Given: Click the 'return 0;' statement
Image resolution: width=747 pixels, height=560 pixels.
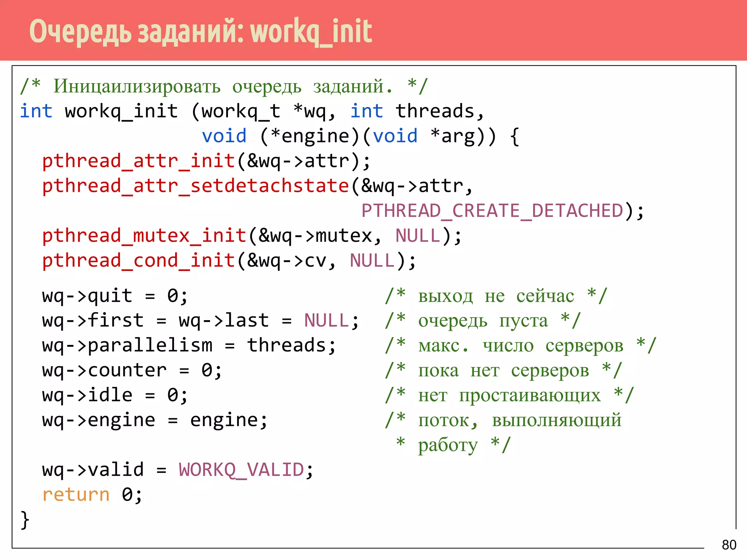Looking at the screenshot, I should tap(92, 495).
